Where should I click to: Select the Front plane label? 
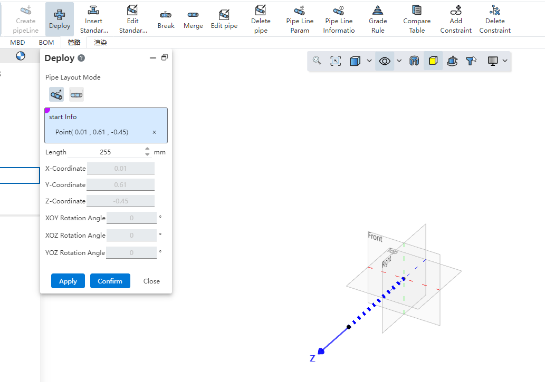coord(375,237)
